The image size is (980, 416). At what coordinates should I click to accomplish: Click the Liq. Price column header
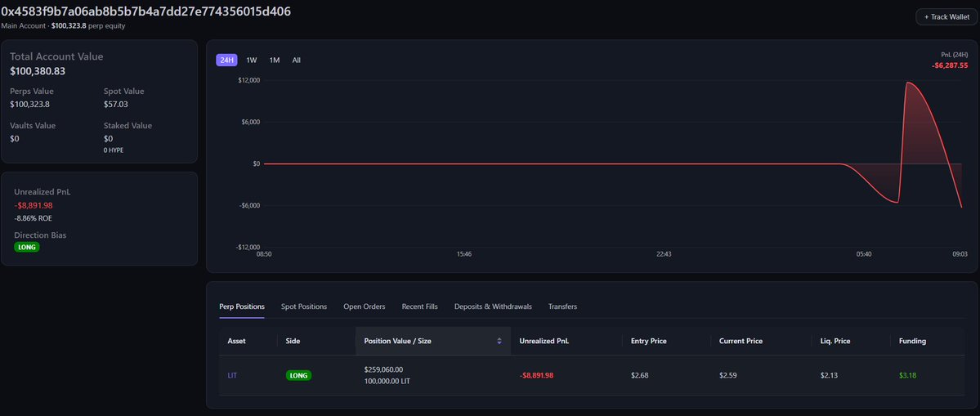click(835, 341)
